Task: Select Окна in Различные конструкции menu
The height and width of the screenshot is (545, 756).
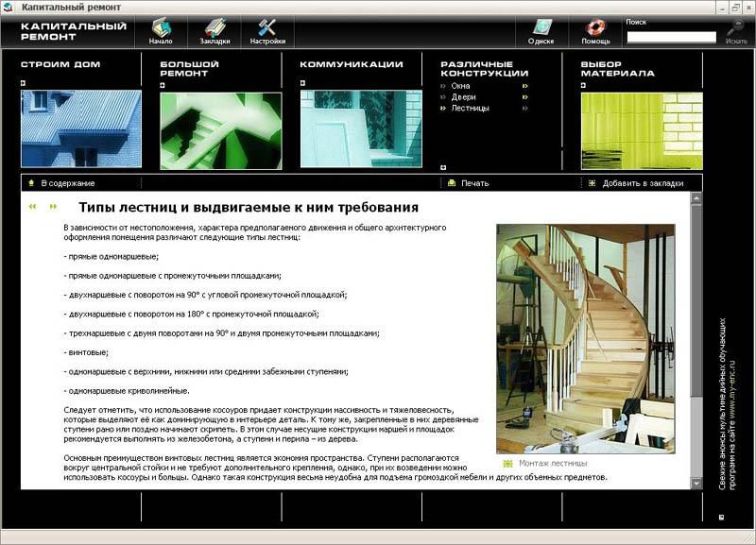Action: [460, 86]
